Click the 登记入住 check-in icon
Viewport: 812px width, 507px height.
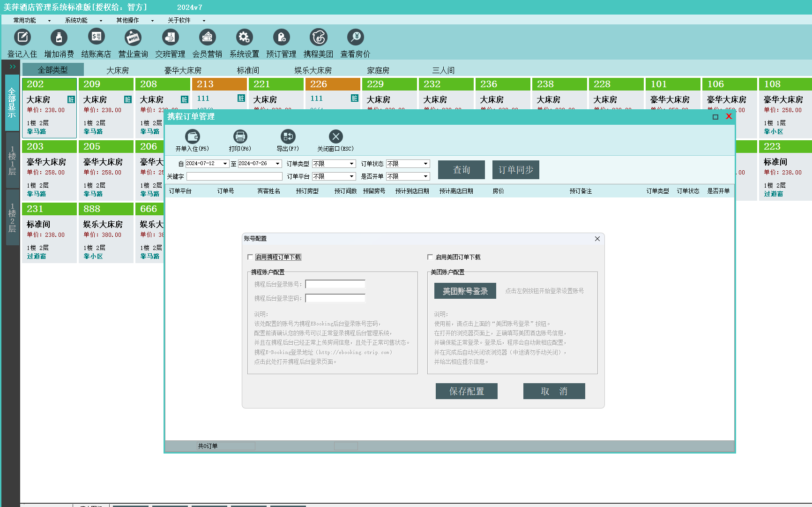(x=22, y=38)
